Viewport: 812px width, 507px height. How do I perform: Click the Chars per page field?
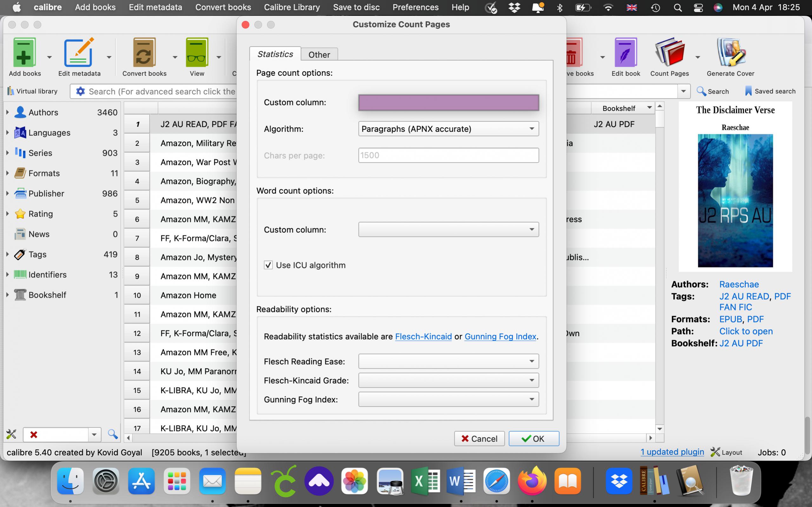tap(448, 155)
